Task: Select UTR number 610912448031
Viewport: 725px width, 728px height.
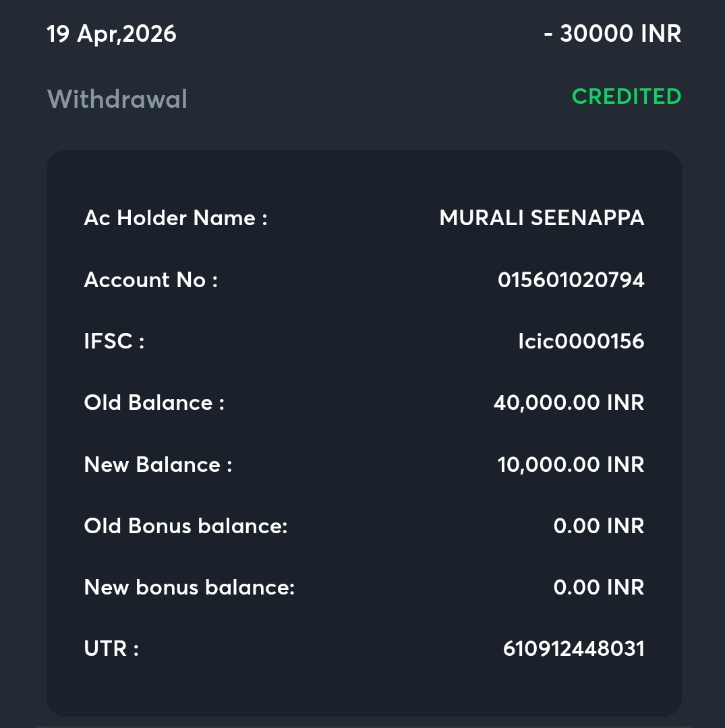Action: coord(573,648)
